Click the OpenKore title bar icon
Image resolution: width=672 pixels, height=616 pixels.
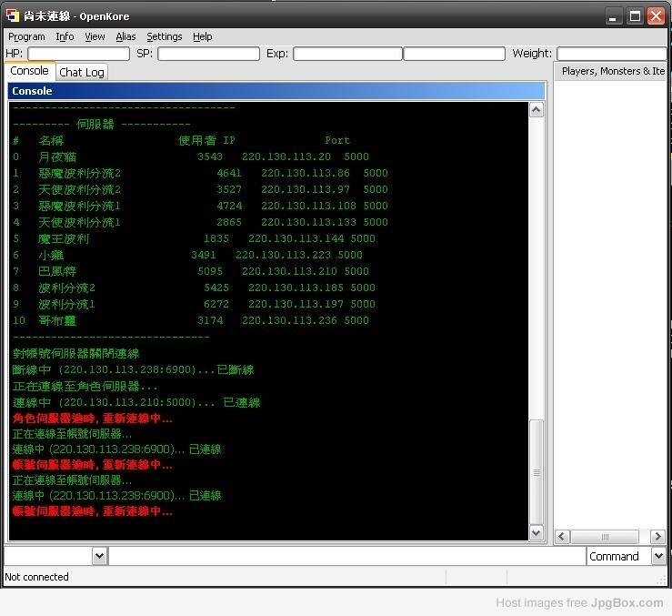pyautogui.click(x=13, y=15)
